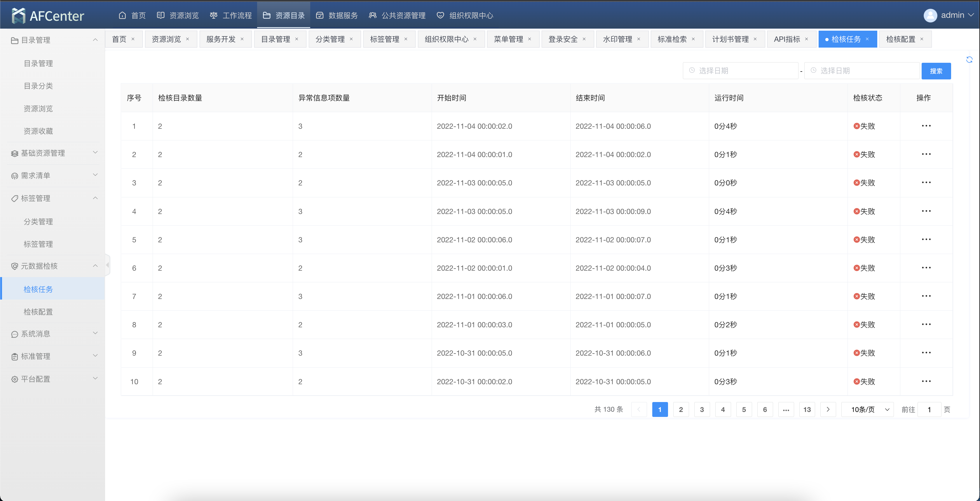Close the 服务开发 tab
980x501 pixels.
[x=242, y=39]
